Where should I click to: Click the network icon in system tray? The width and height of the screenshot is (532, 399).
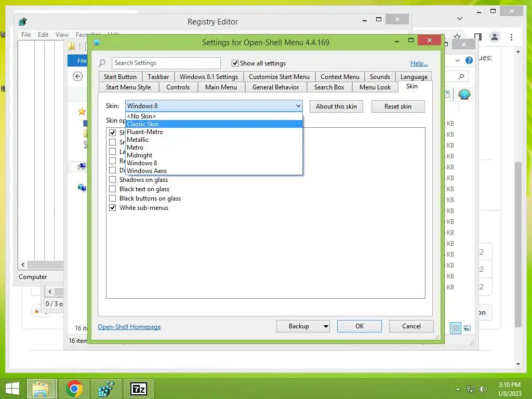471,389
